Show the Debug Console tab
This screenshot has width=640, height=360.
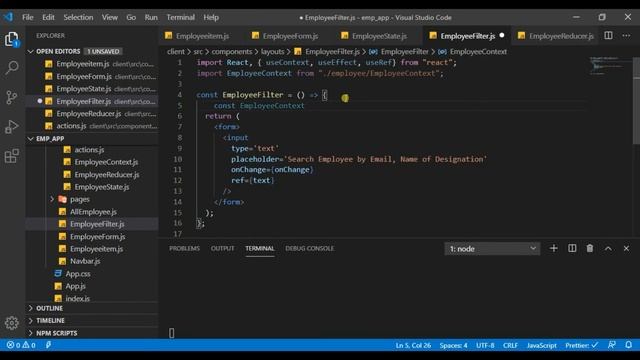[x=309, y=248]
